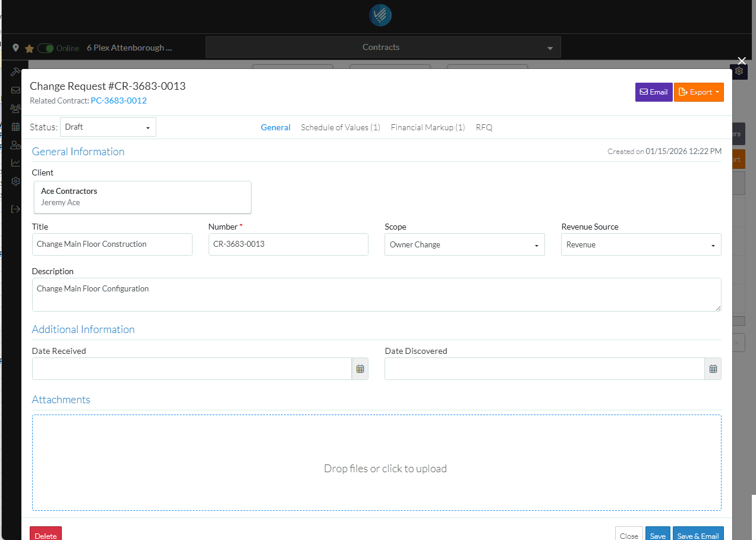Image resolution: width=756 pixels, height=540 pixels.
Task: Open the Date Discovered calendar picker icon
Action: 713,369
